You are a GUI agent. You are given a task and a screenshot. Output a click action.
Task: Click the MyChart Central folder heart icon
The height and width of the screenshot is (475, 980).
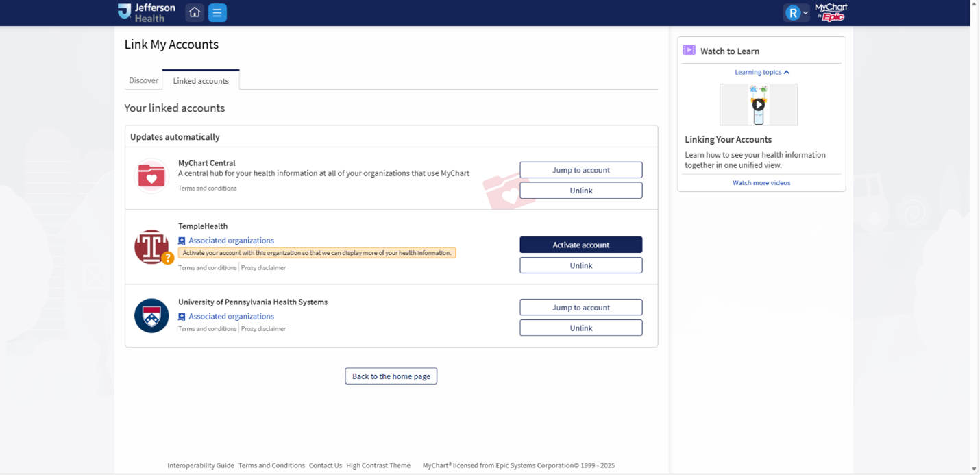[151, 176]
